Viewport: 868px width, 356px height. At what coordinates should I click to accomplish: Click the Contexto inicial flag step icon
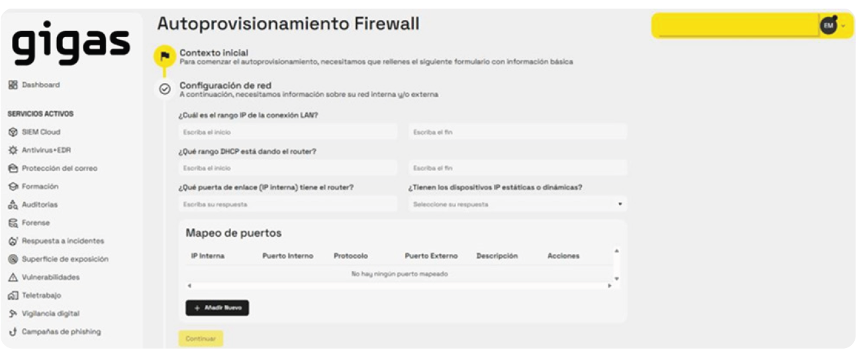165,56
